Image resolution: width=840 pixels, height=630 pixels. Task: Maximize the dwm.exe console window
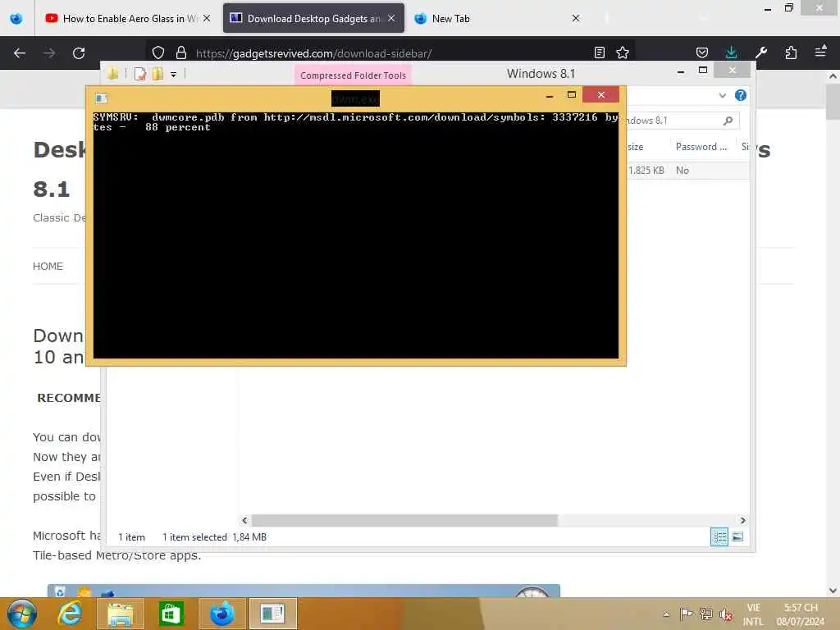coord(571,95)
